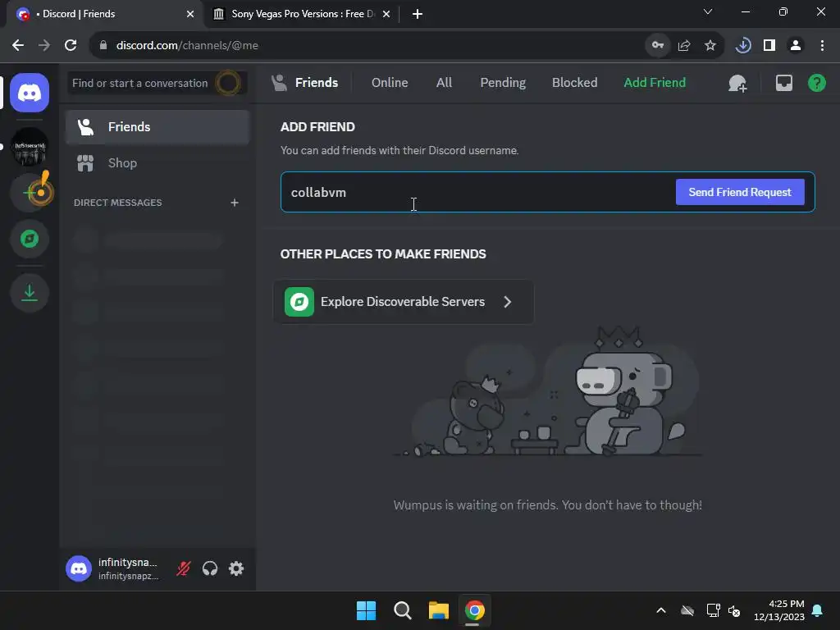Viewport: 840px width, 630px height.
Task: Open Friends in the sidebar list
Action: point(157,127)
